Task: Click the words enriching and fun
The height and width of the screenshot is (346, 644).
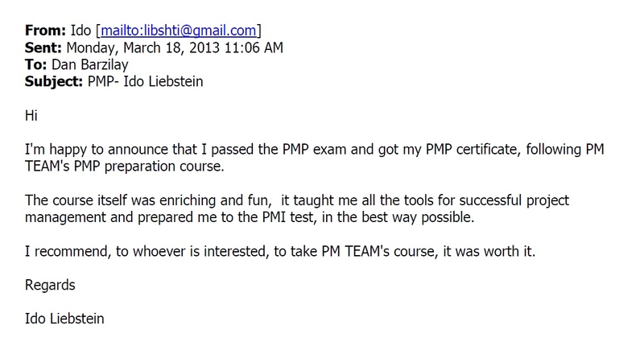Action: point(215,200)
